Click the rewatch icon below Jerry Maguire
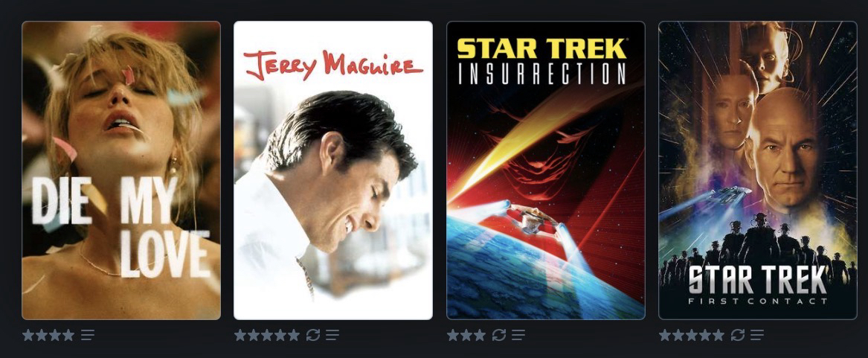 coord(313,335)
